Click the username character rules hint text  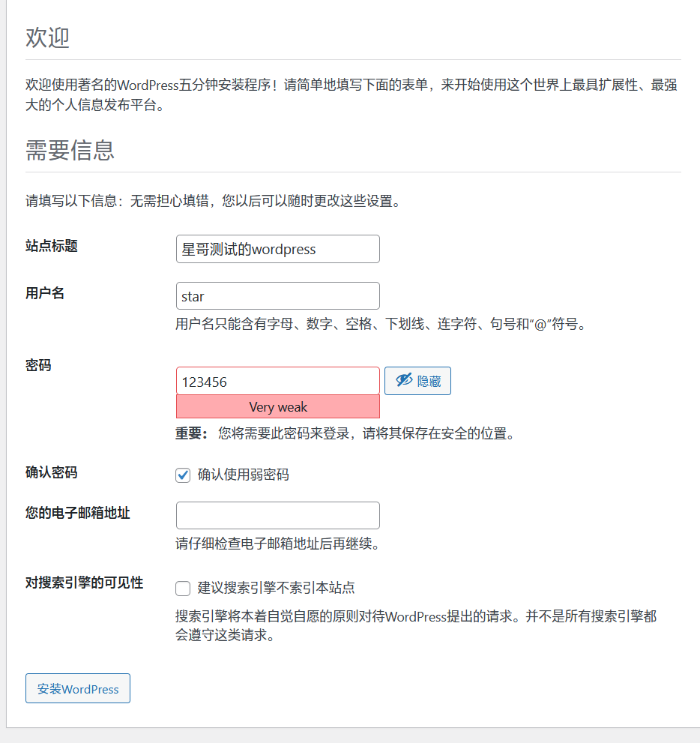(381, 324)
